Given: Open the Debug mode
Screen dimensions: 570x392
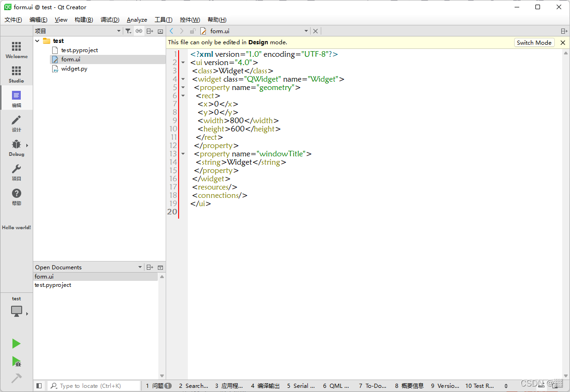Looking at the screenshot, I should coord(16,147).
